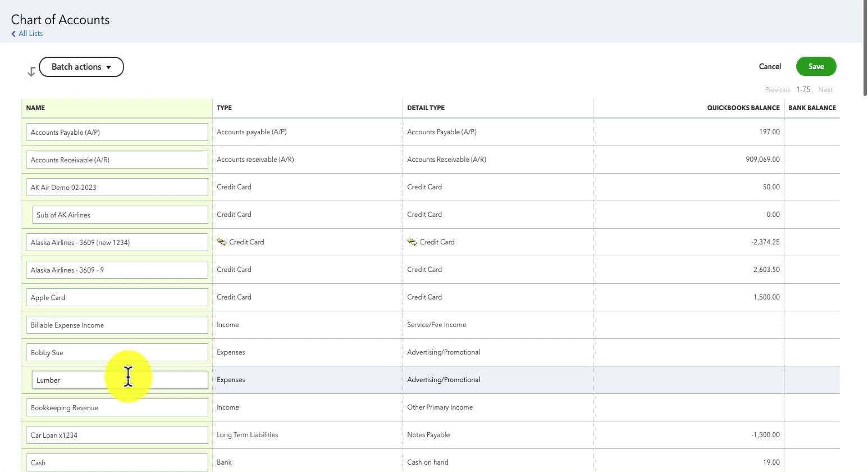Save the Chart of Accounts edits
Viewport: 868px width, 472px height.
click(816, 66)
